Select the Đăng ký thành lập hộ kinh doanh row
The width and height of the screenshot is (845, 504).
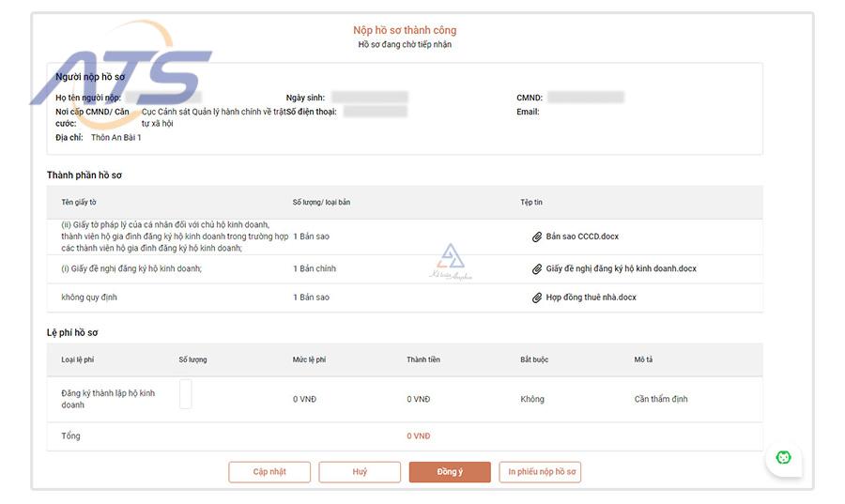point(405,399)
